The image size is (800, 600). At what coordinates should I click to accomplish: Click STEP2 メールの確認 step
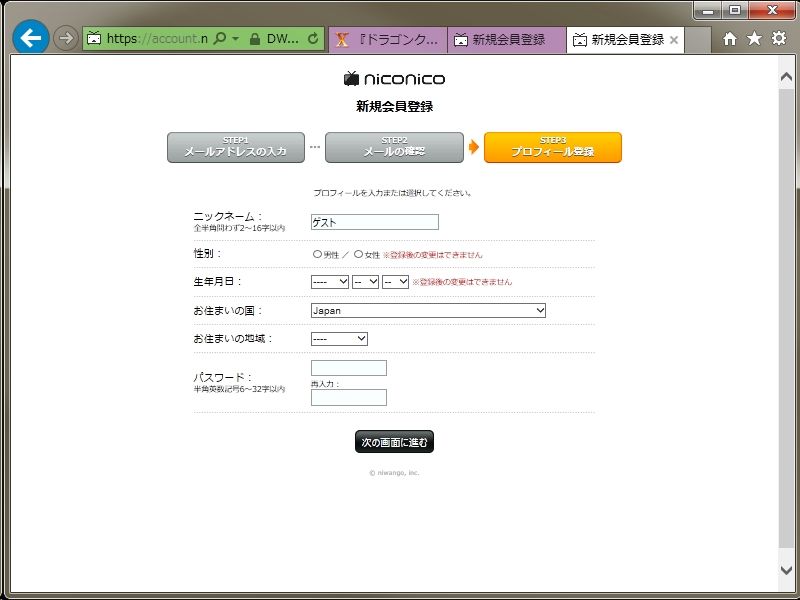click(x=394, y=147)
